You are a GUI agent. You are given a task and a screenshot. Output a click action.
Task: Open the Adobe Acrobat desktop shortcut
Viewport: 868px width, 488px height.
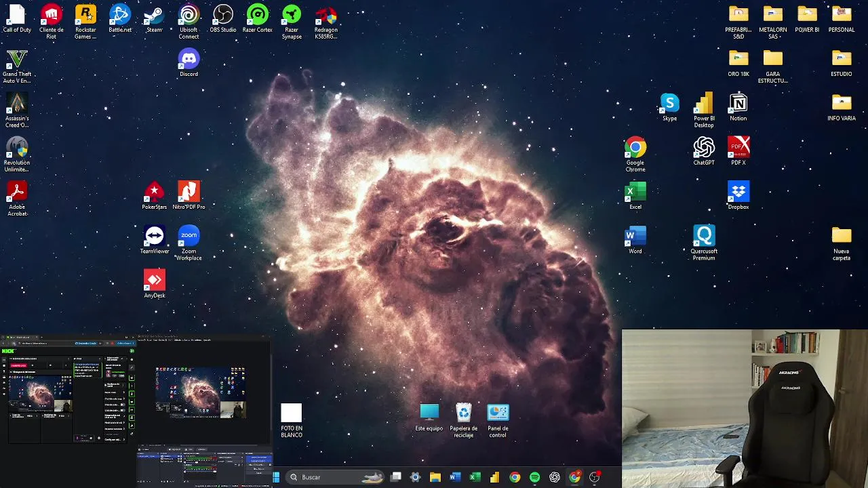17,199
